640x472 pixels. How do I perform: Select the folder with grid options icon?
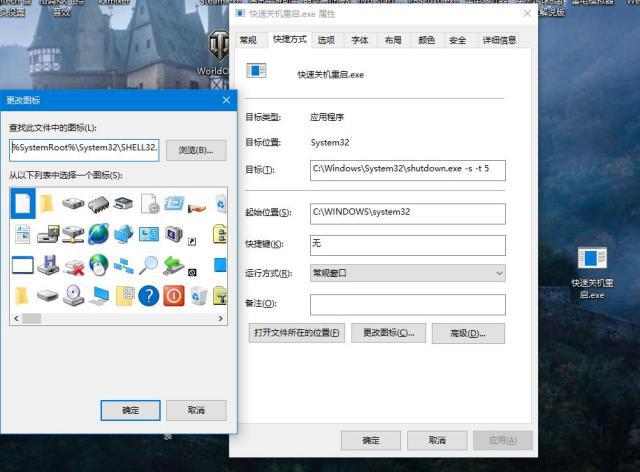point(124,296)
